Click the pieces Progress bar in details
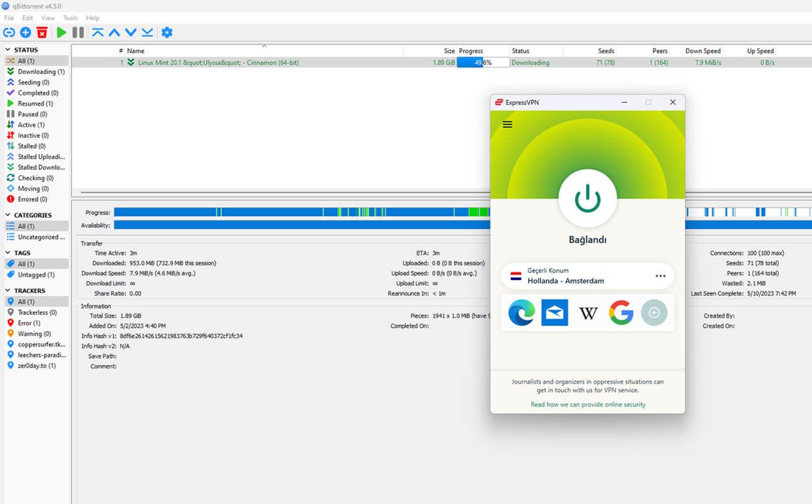 click(462, 212)
